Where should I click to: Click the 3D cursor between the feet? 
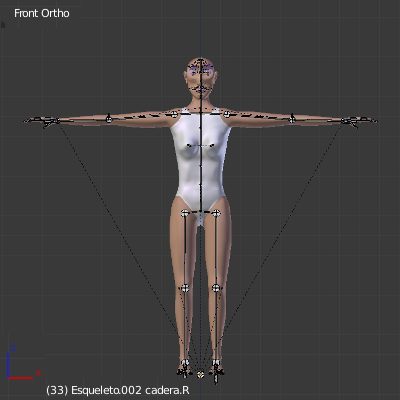click(x=200, y=375)
